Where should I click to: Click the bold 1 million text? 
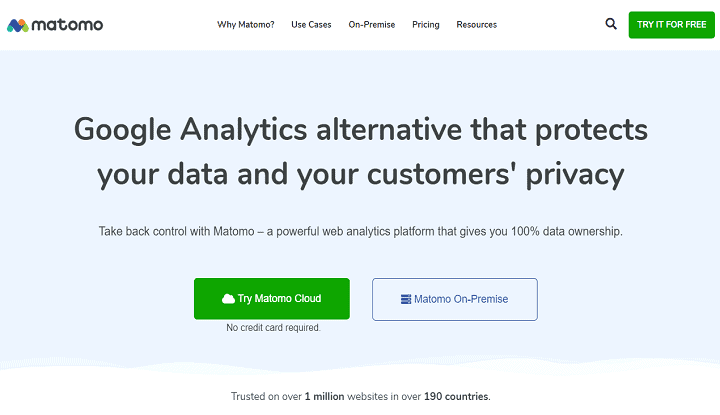[x=324, y=396]
